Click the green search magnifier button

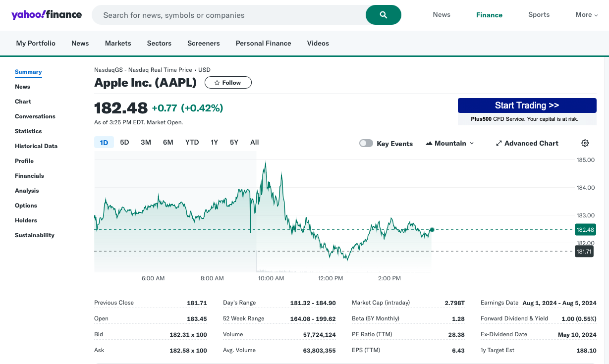[384, 15]
